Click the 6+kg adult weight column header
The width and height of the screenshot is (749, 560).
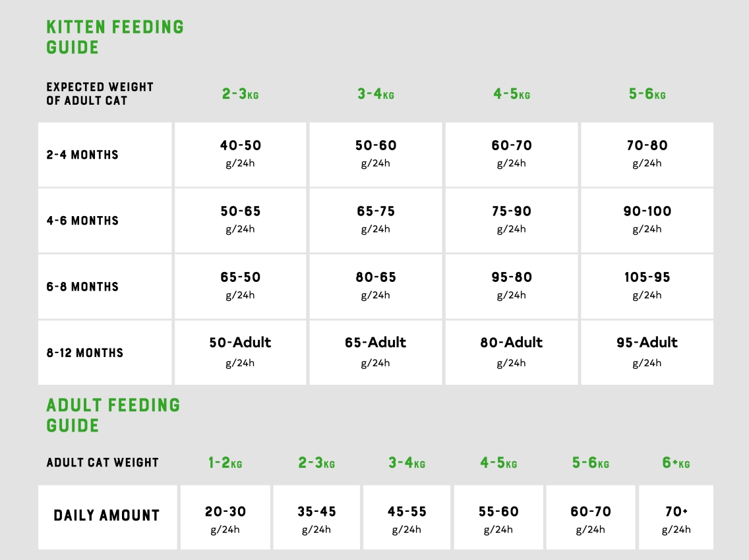tap(676, 463)
